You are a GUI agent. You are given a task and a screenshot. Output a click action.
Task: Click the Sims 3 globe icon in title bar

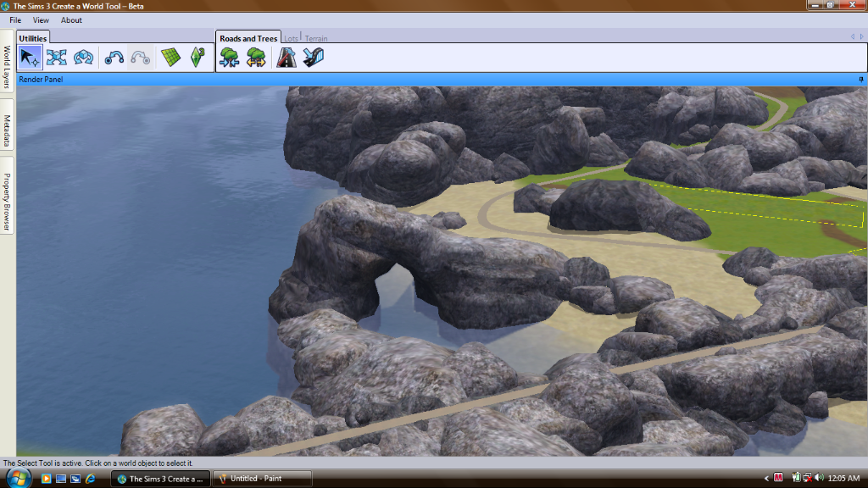point(6,6)
